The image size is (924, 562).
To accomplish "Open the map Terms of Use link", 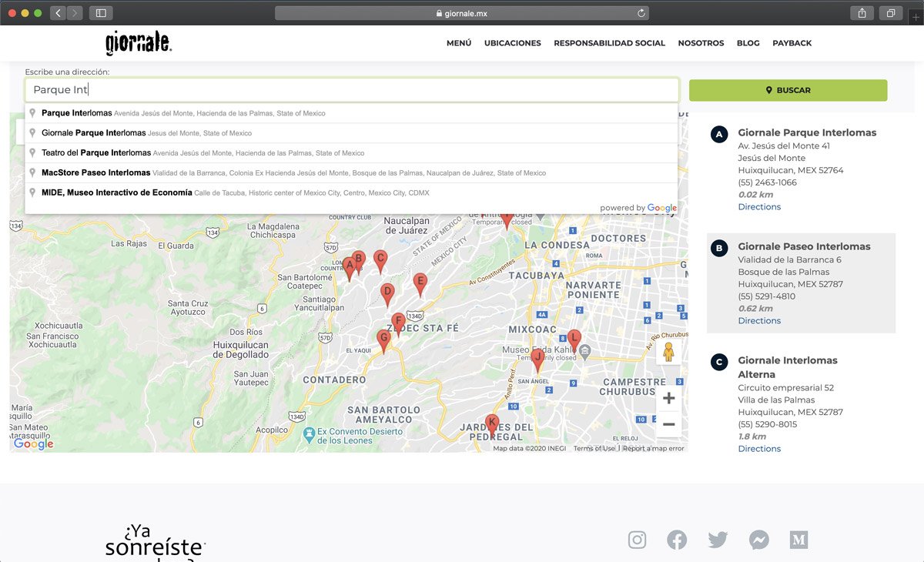I will [594, 448].
